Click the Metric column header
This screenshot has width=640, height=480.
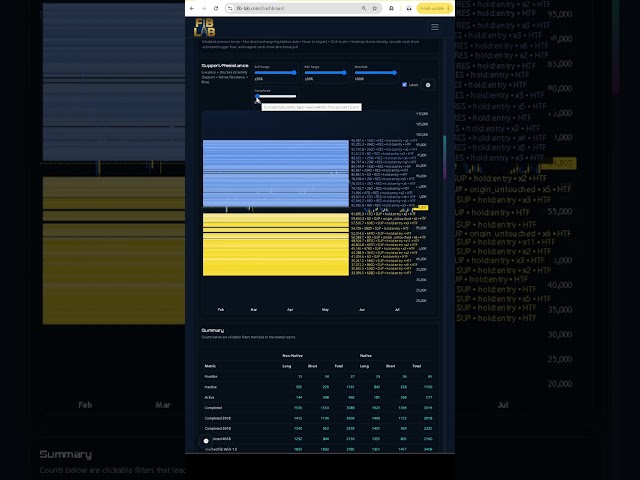(x=210, y=366)
